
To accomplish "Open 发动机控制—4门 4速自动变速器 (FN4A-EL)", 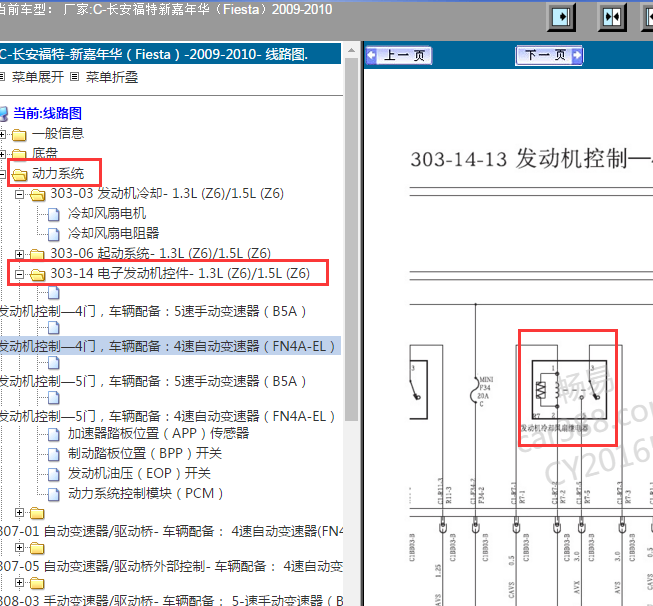I will coord(167,346).
